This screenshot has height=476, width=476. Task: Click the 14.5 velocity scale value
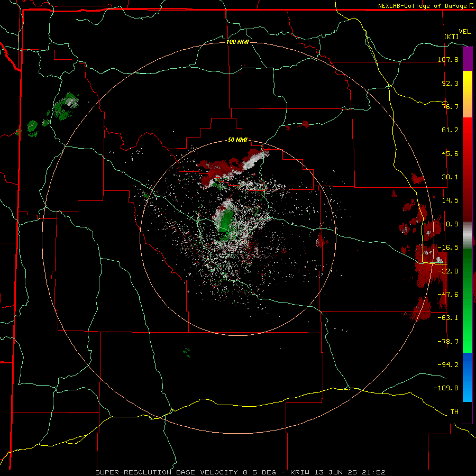click(450, 200)
